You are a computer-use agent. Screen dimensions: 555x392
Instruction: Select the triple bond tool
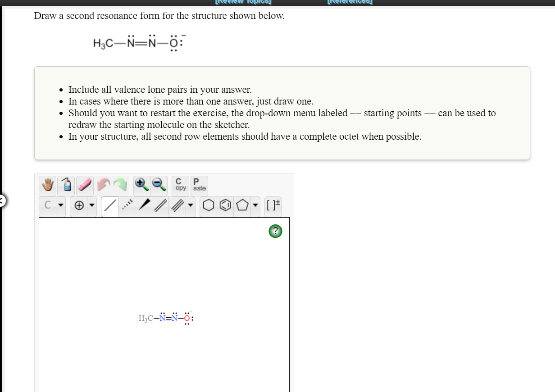[x=177, y=206]
